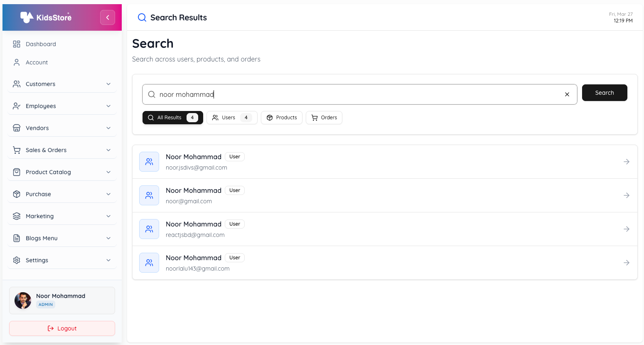The width and height of the screenshot is (644, 345).
Task: Collapse the sidebar with the arrow button
Action: click(x=108, y=17)
